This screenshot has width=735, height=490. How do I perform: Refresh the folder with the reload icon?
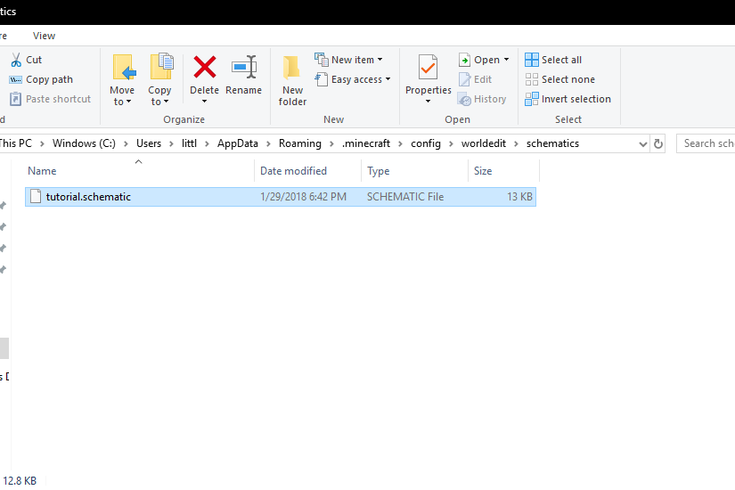click(x=658, y=144)
